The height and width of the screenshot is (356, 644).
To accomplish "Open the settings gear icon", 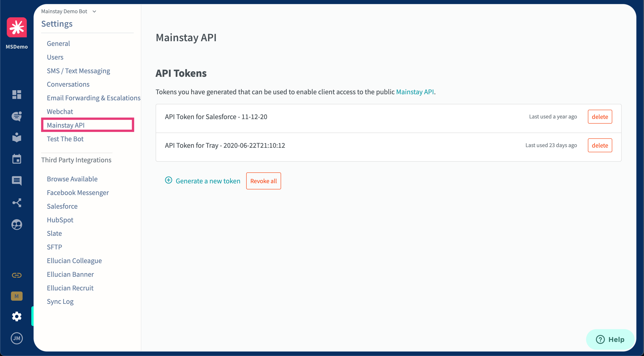I will [x=17, y=316].
